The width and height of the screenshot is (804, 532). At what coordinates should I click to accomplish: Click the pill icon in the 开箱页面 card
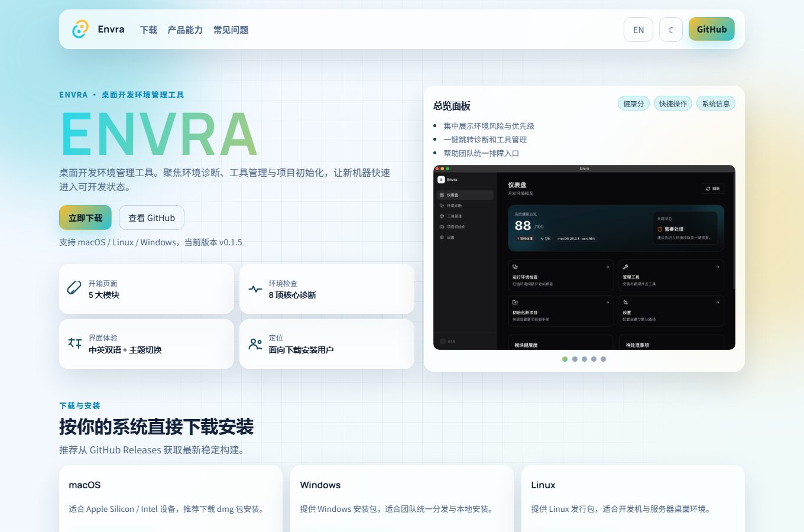click(74, 288)
